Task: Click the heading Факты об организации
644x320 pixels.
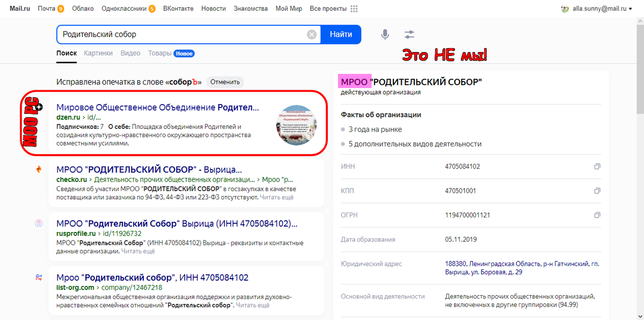Action: (381, 114)
